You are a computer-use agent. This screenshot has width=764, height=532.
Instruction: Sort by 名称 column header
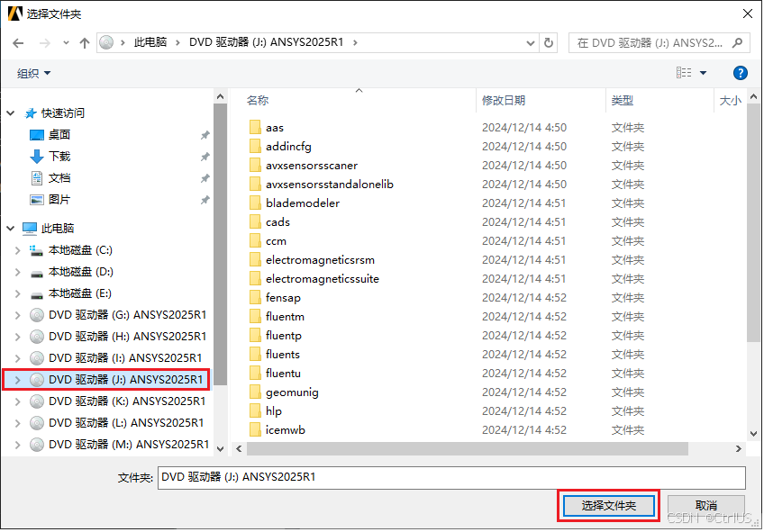pyautogui.click(x=258, y=101)
